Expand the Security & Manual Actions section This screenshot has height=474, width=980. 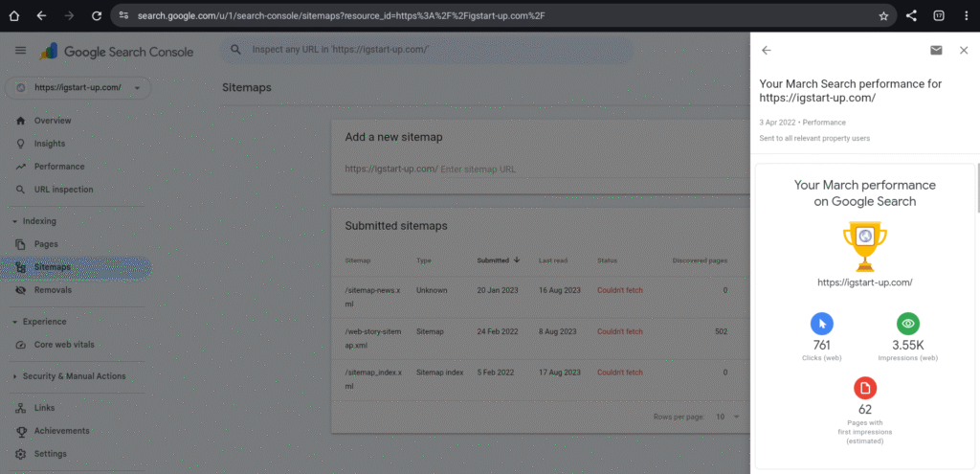tap(15, 376)
